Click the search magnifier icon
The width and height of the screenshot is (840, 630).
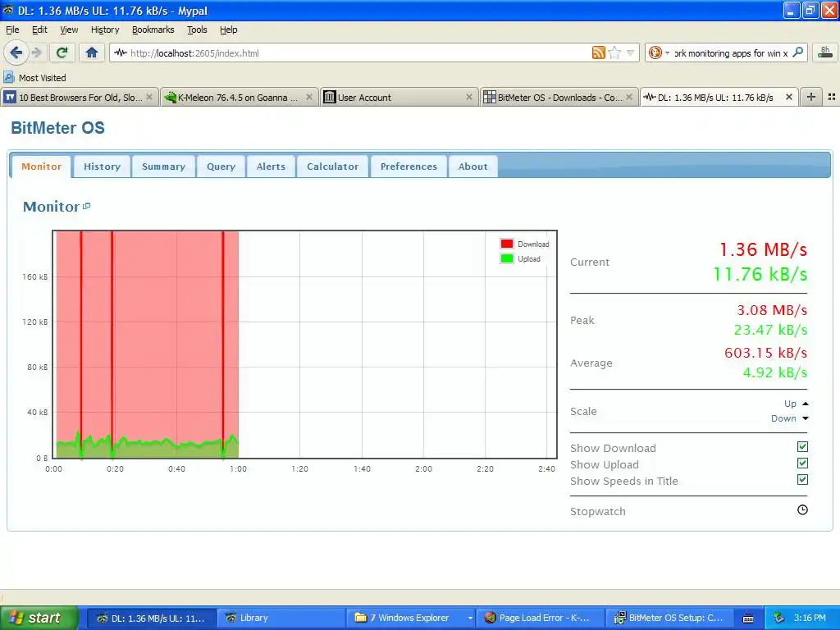pyautogui.click(x=797, y=52)
